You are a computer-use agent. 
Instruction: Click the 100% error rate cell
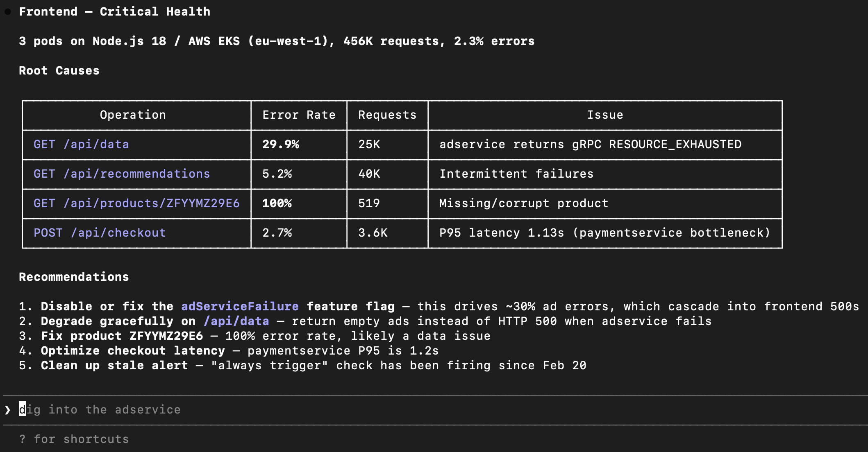[x=277, y=203]
